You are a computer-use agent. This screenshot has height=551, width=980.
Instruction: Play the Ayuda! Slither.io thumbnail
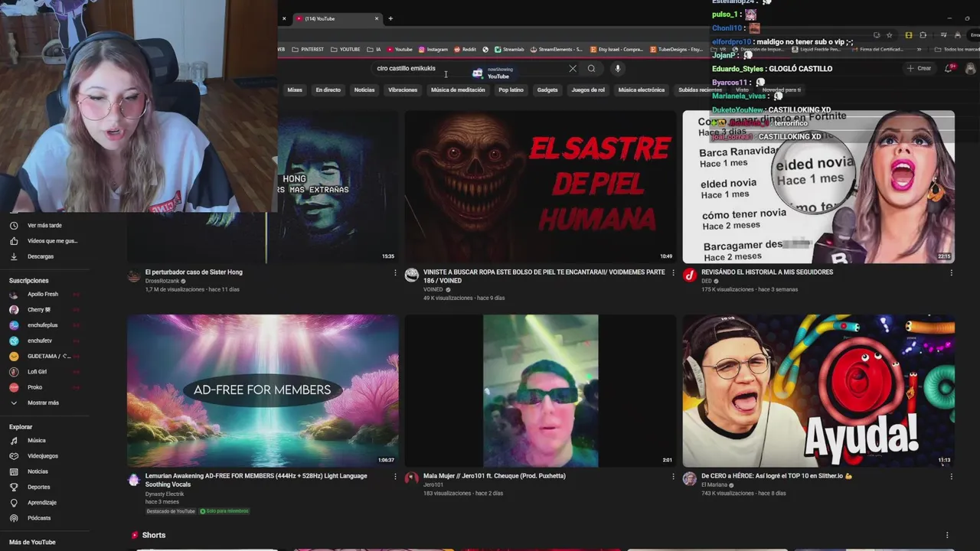[818, 390]
